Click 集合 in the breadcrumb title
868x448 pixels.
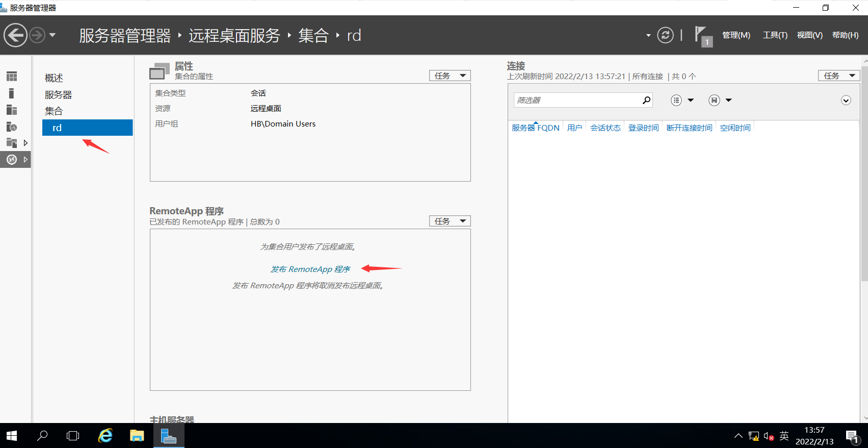click(x=313, y=36)
